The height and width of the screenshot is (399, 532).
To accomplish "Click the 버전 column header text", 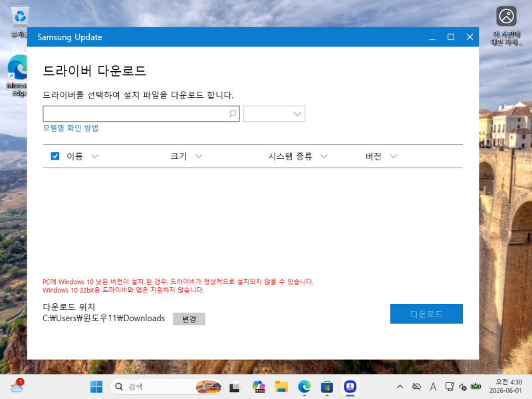I will pyautogui.click(x=373, y=156).
